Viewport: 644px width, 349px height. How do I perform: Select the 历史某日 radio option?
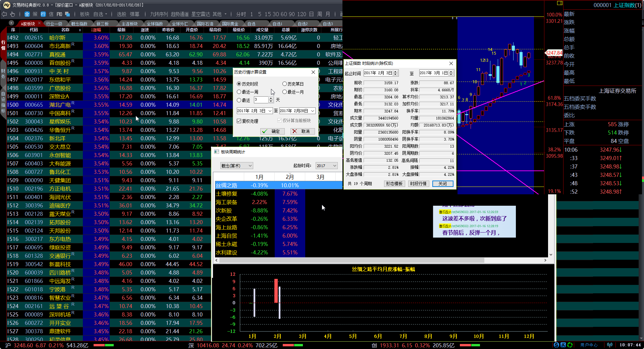pyautogui.click(x=285, y=84)
